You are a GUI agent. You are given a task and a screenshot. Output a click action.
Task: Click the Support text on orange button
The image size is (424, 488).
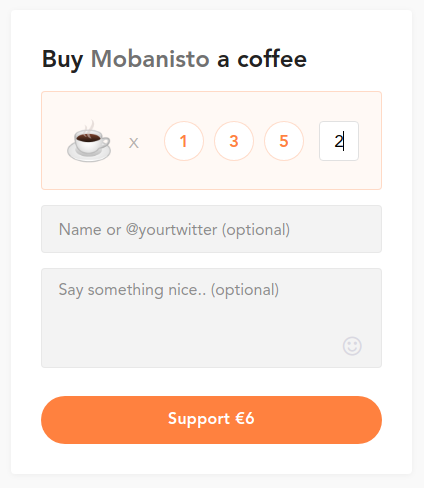click(x=199, y=419)
